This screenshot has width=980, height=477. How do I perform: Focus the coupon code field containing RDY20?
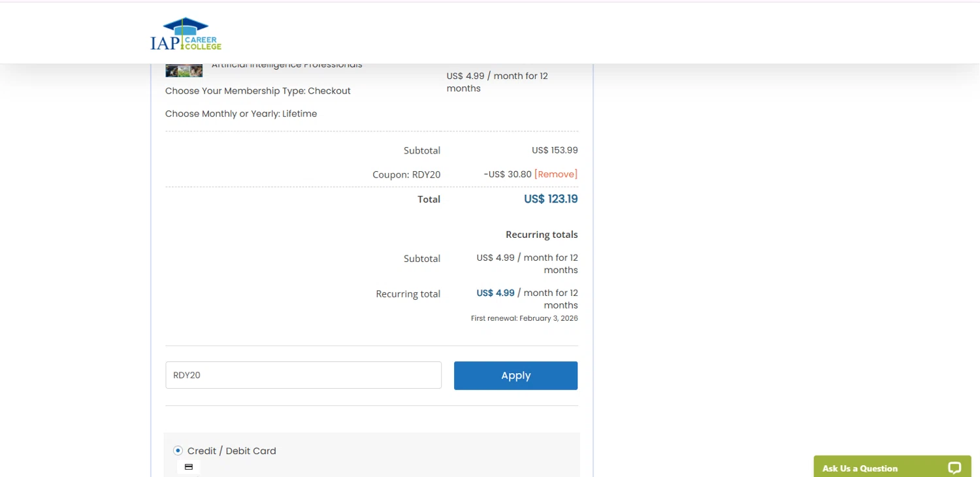(x=303, y=375)
